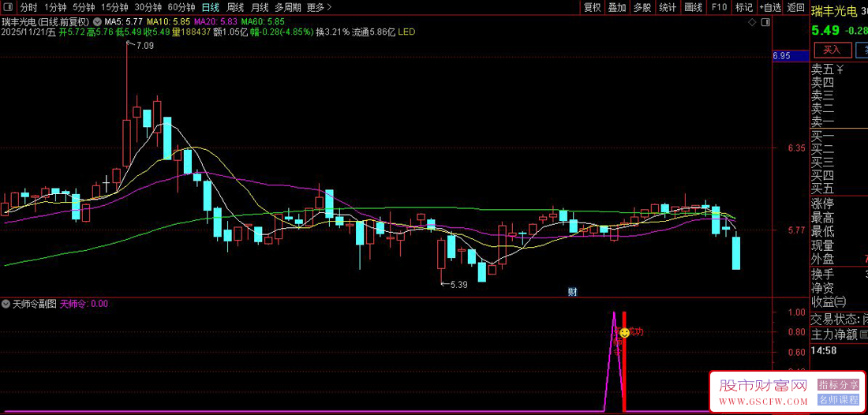Open F10 company info

(719, 7)
